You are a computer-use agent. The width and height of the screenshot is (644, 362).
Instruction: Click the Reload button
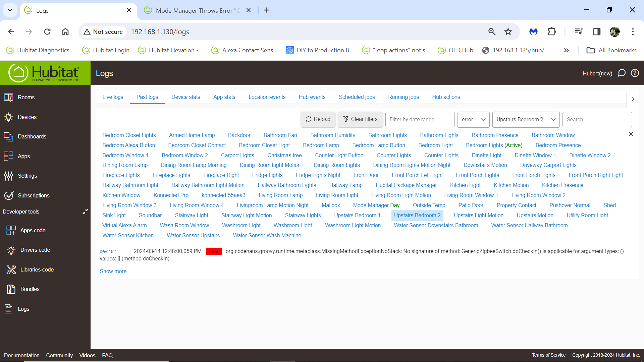point(318,119)
